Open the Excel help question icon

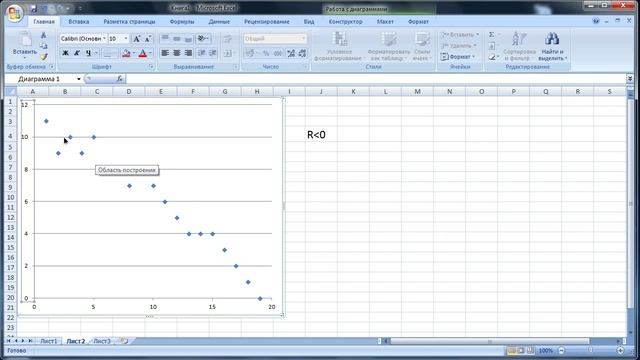click(x=596, y=21)
